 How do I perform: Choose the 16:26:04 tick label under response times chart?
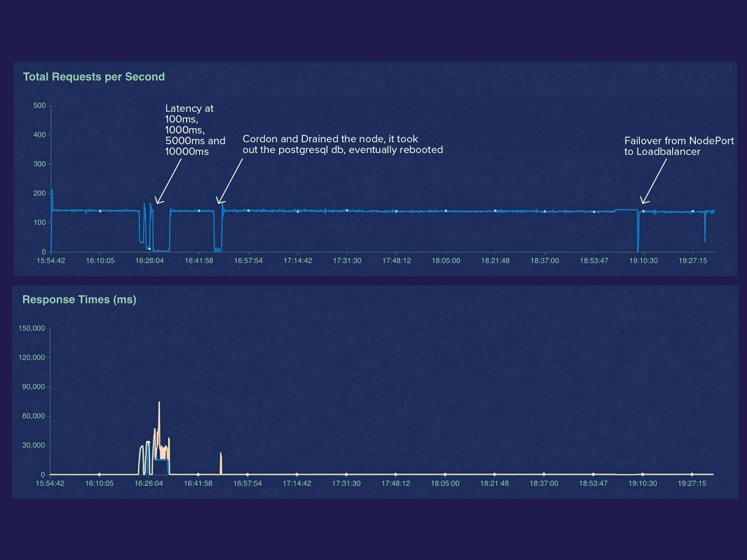(149, 483)
